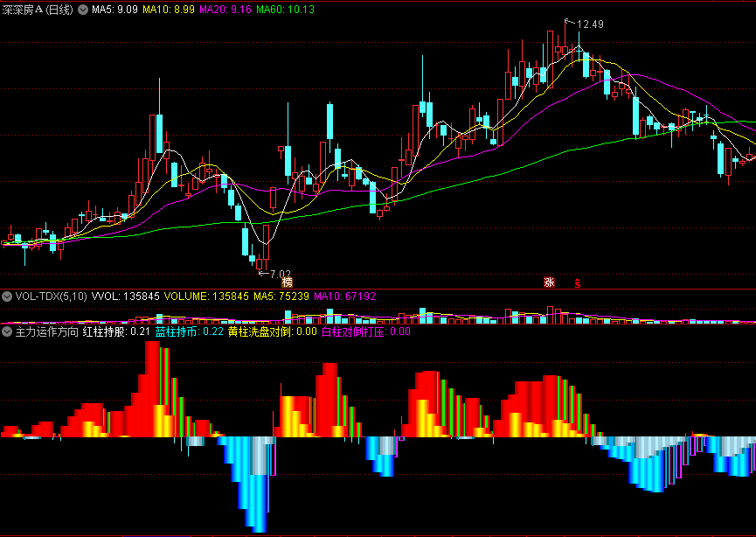Select the stock title 深深房A (日线)
756x537 pixels.
pyautogui.click(x=38, y=10)
